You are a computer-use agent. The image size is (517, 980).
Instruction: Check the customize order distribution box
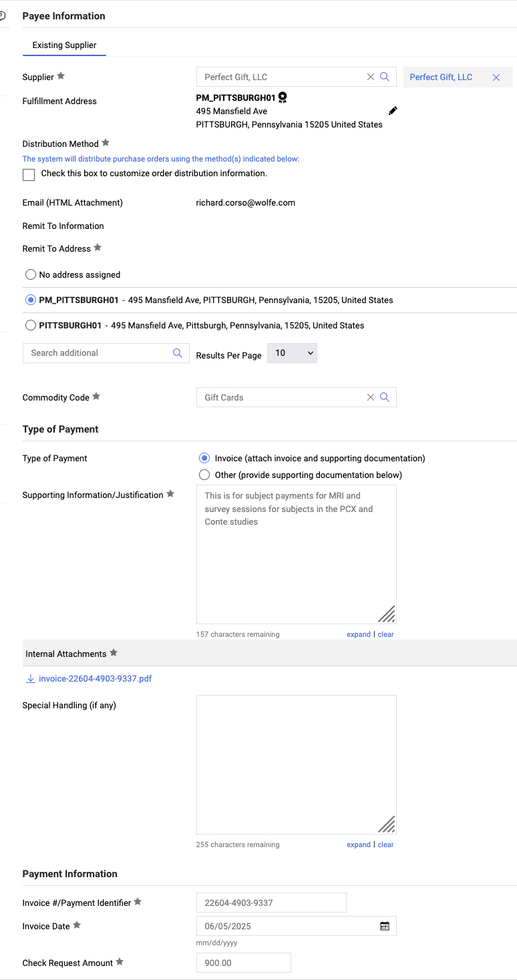(29, 175)
